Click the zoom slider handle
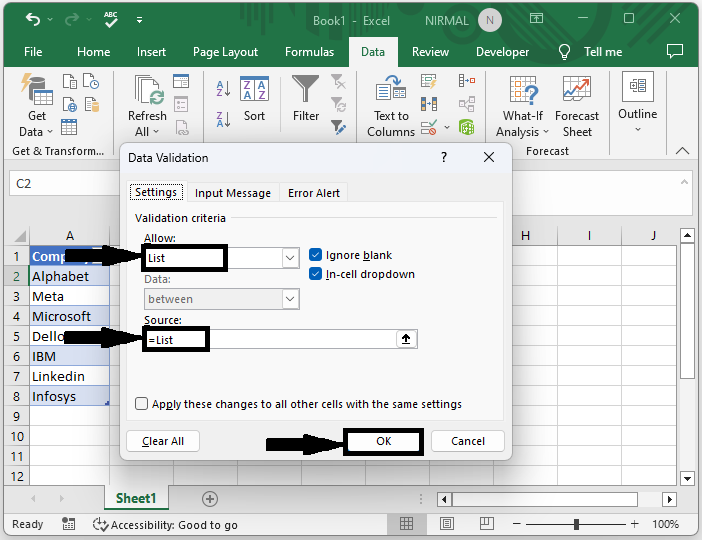This screenshot has width=702, height=540. click(576, 523)
